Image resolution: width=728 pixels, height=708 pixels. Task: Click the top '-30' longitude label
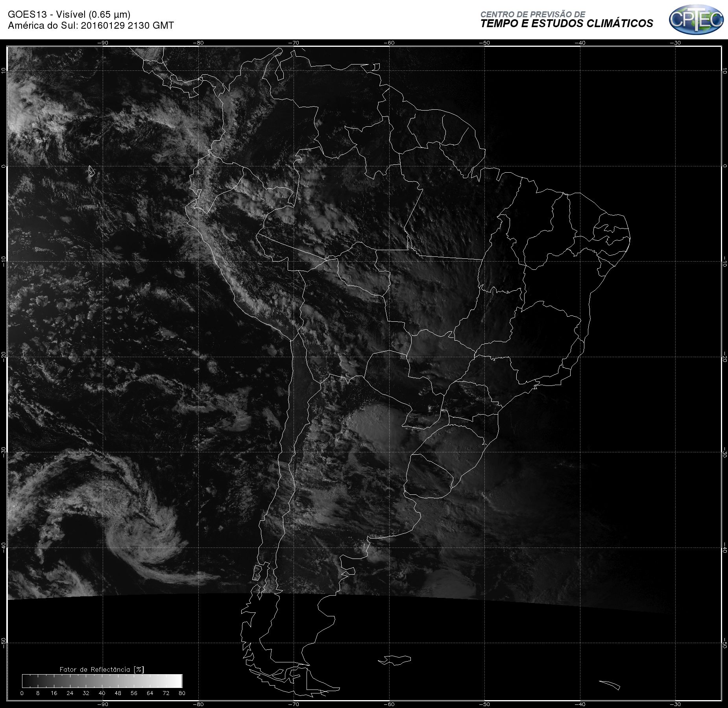click(x=675, y=43)
